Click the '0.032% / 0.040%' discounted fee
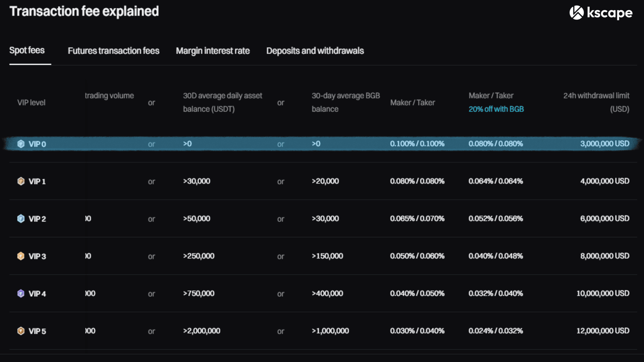The height and width of the screenshot is (362, 644). 496,293
